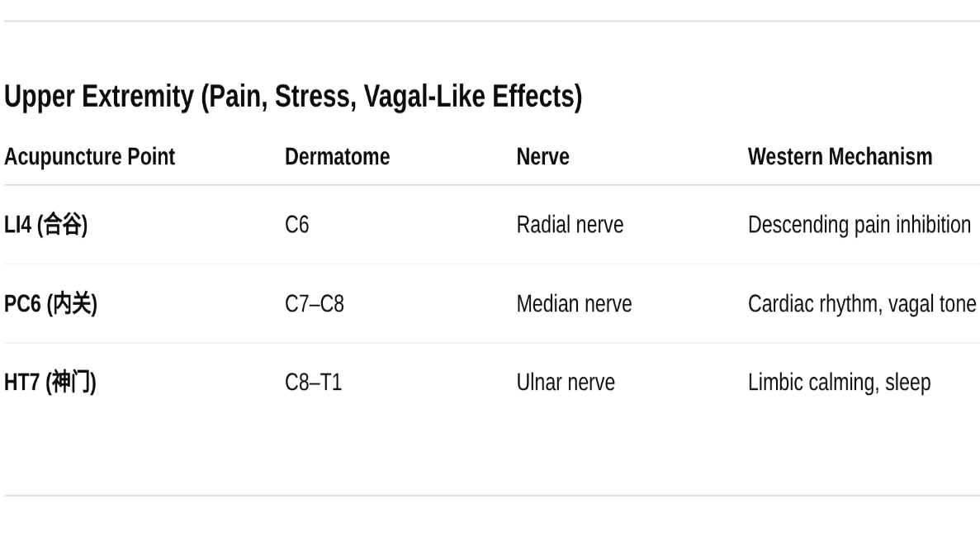Select the C7–C8 dermatome cell
This screenshot has width=980, height=552.
[x=314, y=304]
